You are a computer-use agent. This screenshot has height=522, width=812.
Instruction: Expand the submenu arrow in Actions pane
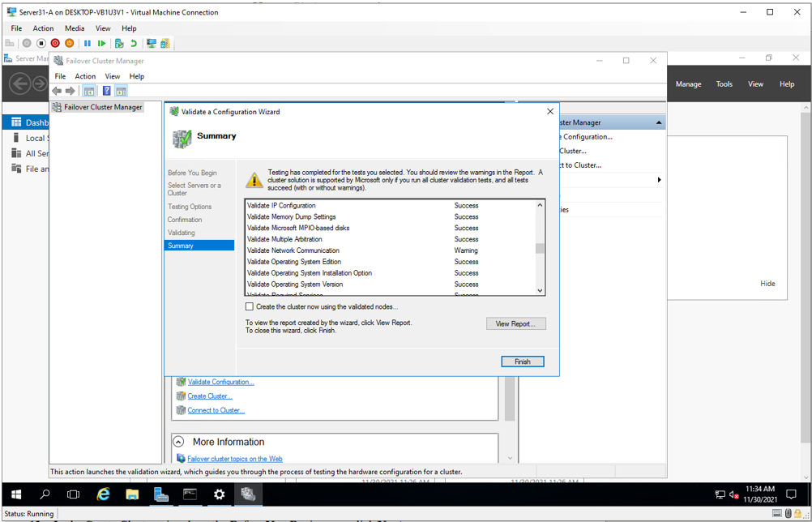coord(659,180)
